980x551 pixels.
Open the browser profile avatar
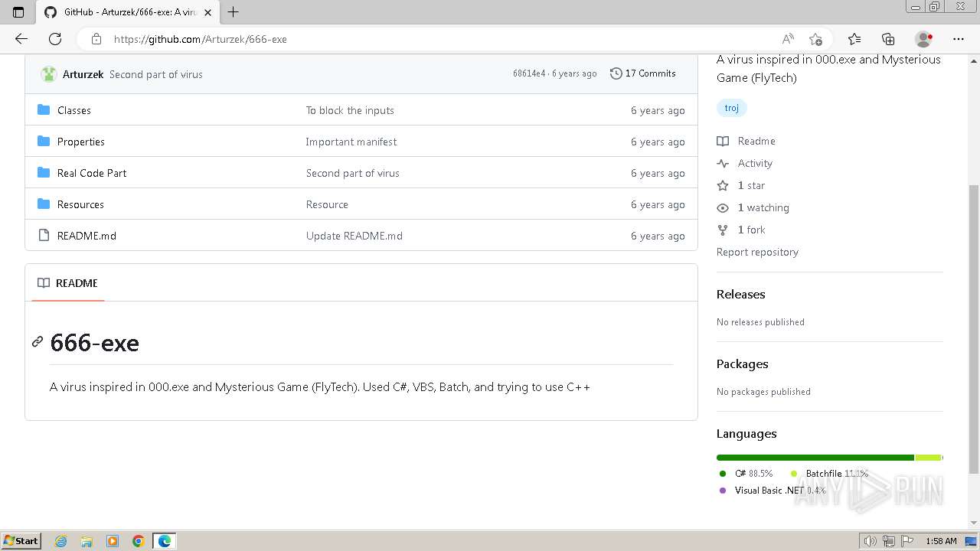pos(924,39)
